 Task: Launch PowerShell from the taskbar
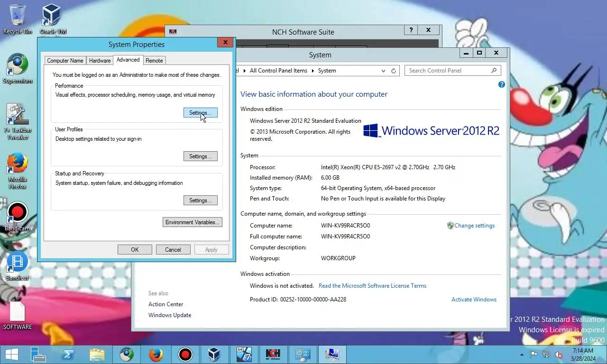click(68, 355)
